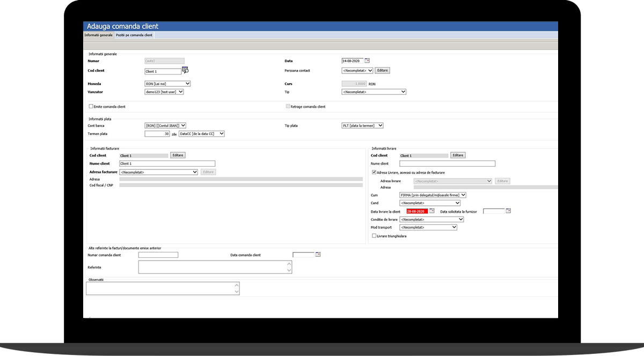The height and width of the screenshot is (356, 644).
Task: Select the Informatii generale tab
Action: coord(99,35)
